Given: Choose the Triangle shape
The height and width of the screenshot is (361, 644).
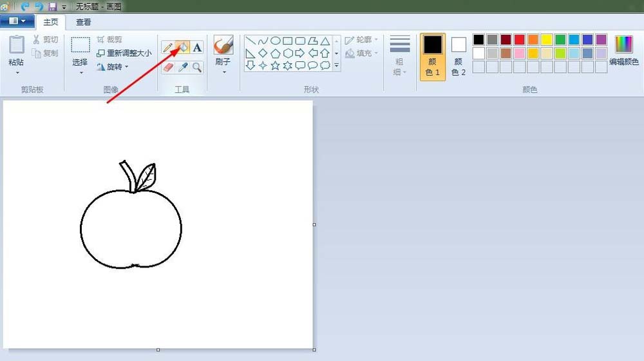Looking at the screenshot, I should (325, 41).
